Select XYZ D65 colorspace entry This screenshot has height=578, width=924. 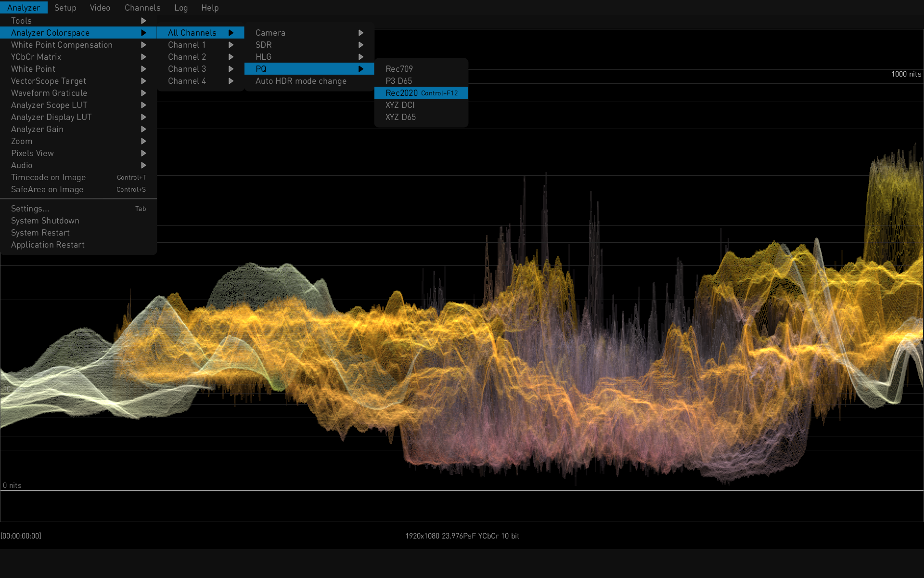coord(400,117)
